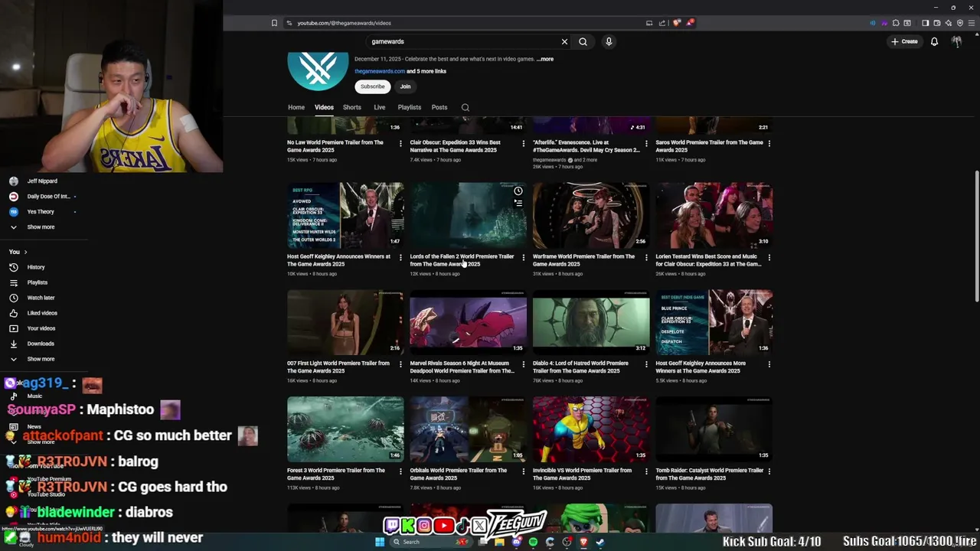Open Yes Theory subscription channel
Image resolution: width=980 pixels, height=551 pixels.
click(x=41, y=212)
